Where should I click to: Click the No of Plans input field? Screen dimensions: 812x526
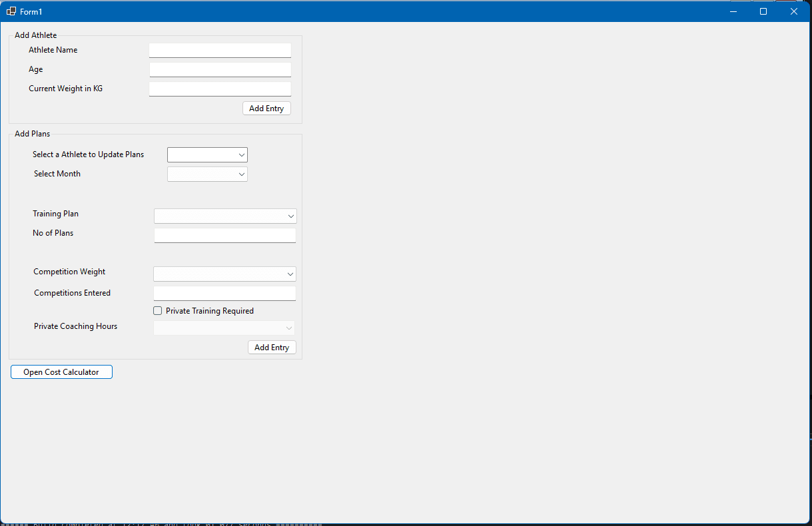(224, 236)
